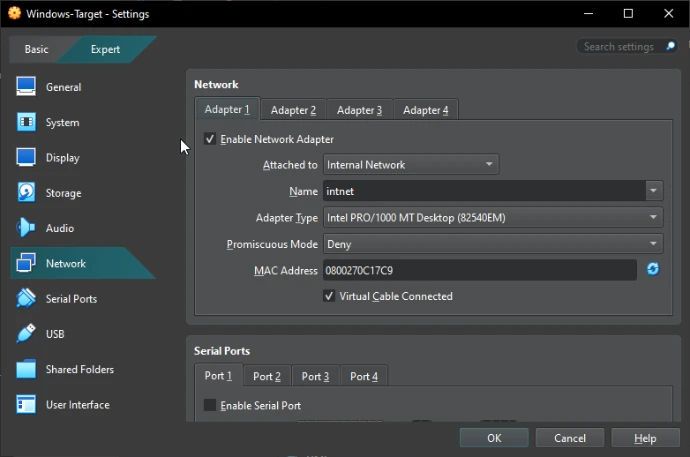Select the Port 4 tab
Image resolution: width=690 pixels, height=457 pixels.
pos(364,376)
